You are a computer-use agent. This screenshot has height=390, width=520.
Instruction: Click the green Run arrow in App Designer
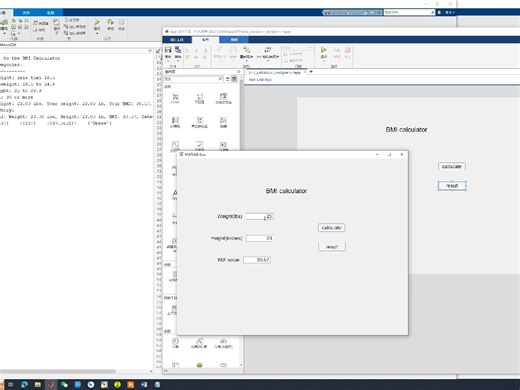(323, 50)
